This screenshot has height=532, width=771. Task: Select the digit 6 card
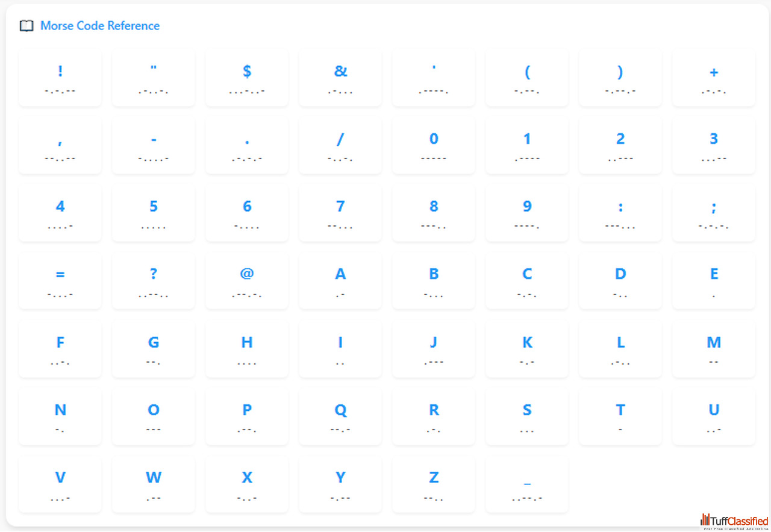point(247,214)
